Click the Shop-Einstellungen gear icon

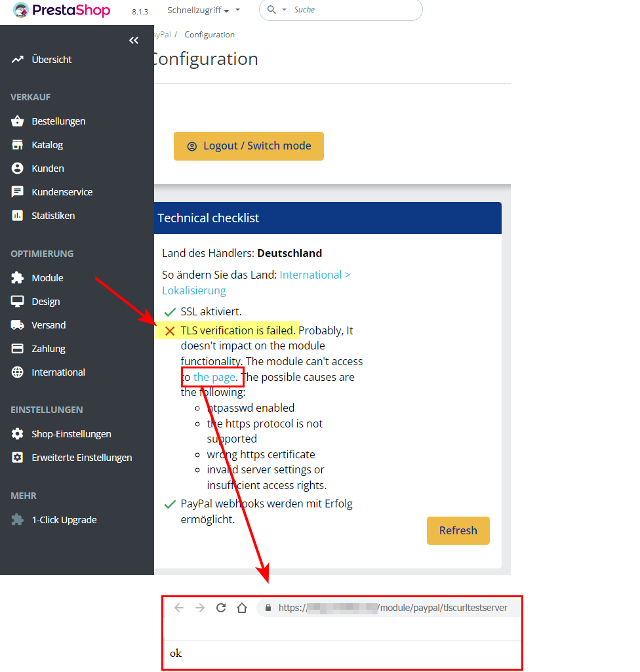point(18,434)
